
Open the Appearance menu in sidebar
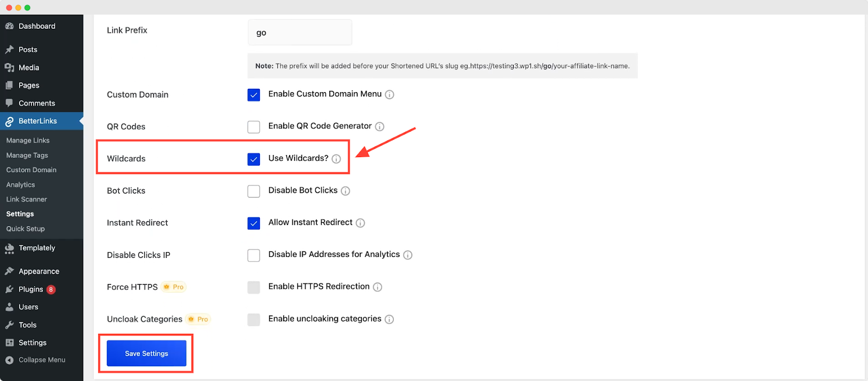[x=39, y=271]
